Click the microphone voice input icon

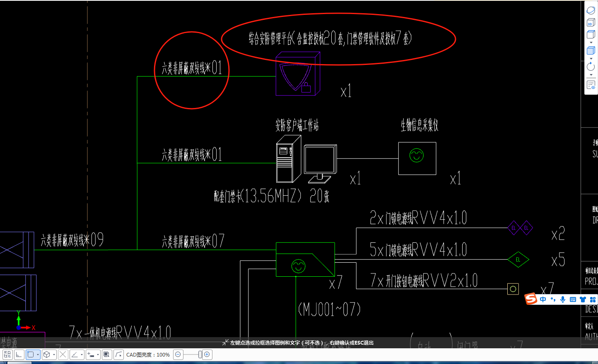click(x=563, y=299)
